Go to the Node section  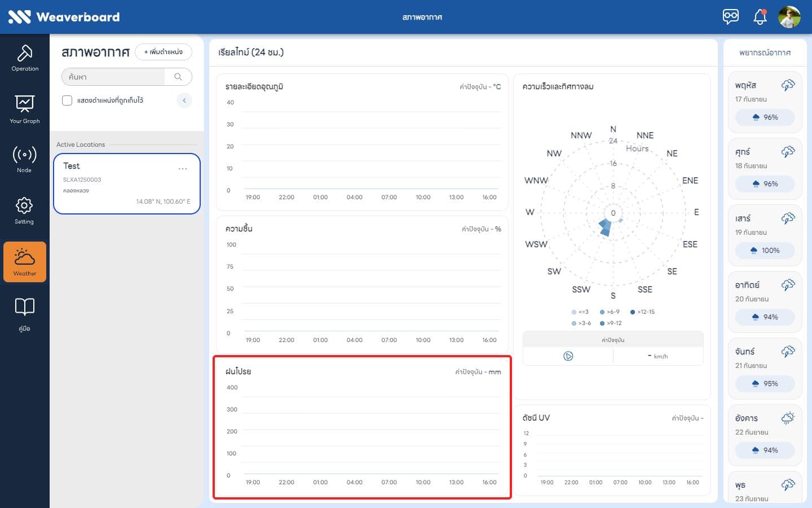click(24, 159)
